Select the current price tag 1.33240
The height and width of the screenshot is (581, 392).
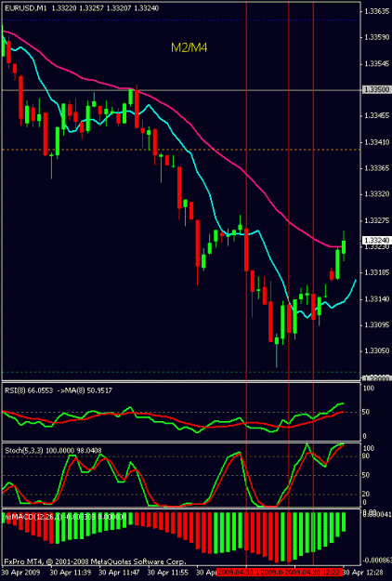(x=376, y=240)
